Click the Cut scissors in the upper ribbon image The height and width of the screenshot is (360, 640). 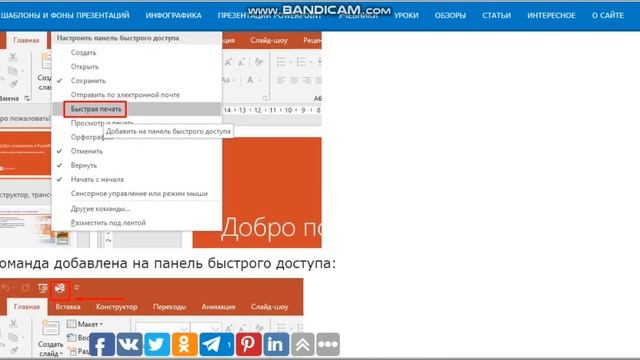tap(13, 57)
